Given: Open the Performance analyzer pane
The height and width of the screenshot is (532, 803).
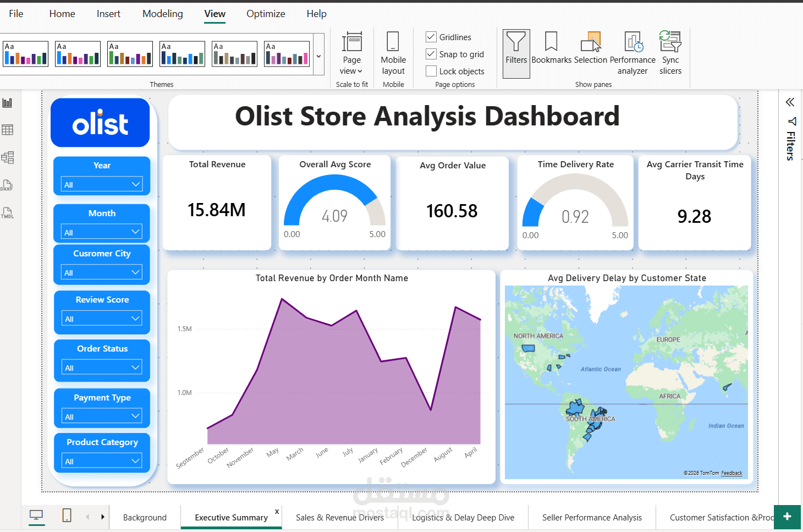Looking at the screenshot, I should click(x=632, y=54).
